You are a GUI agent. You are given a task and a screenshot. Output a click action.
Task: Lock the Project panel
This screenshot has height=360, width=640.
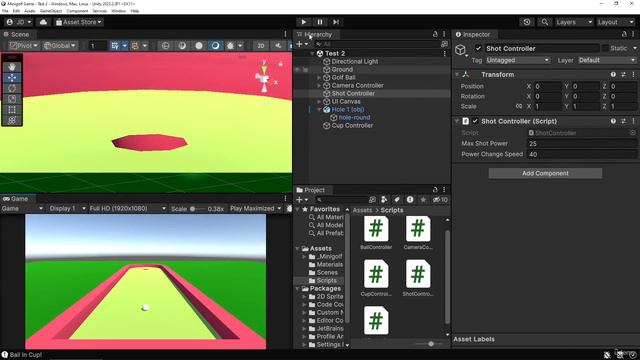[435, 190]
